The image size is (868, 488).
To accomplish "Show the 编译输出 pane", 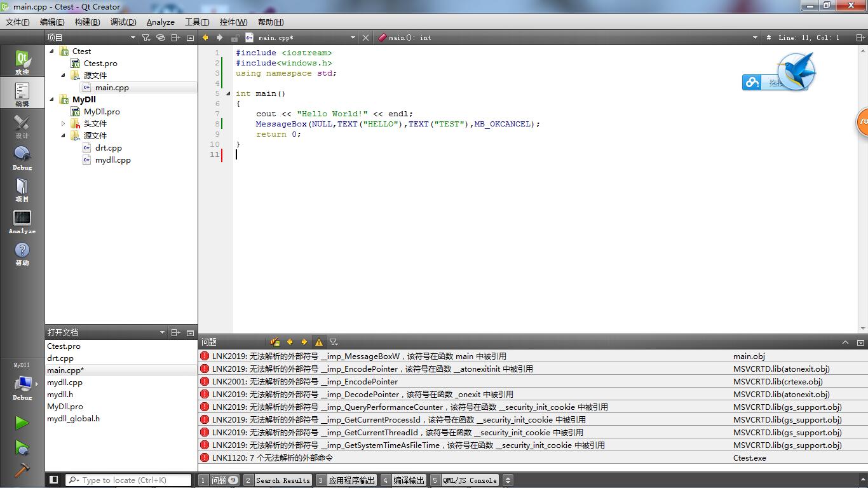I will (x=403, y=480).
